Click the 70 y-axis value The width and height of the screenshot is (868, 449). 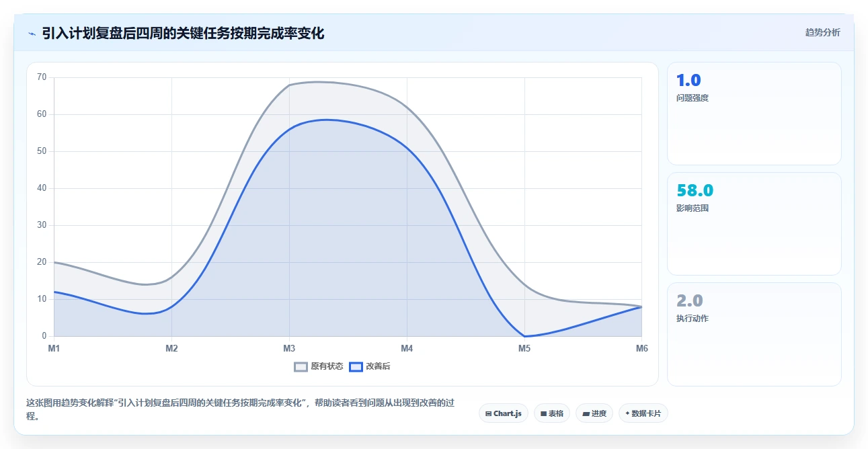[x=42, y=77]
